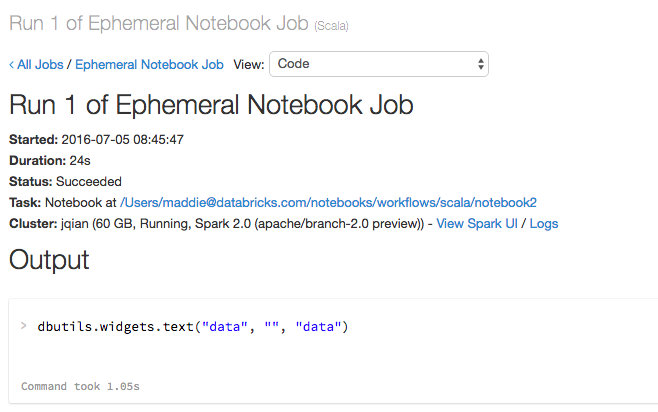Image resolution: width=658 pixels, height=412 pixels.
Task: Open the cluster Logs link
Action: (544, 223)
